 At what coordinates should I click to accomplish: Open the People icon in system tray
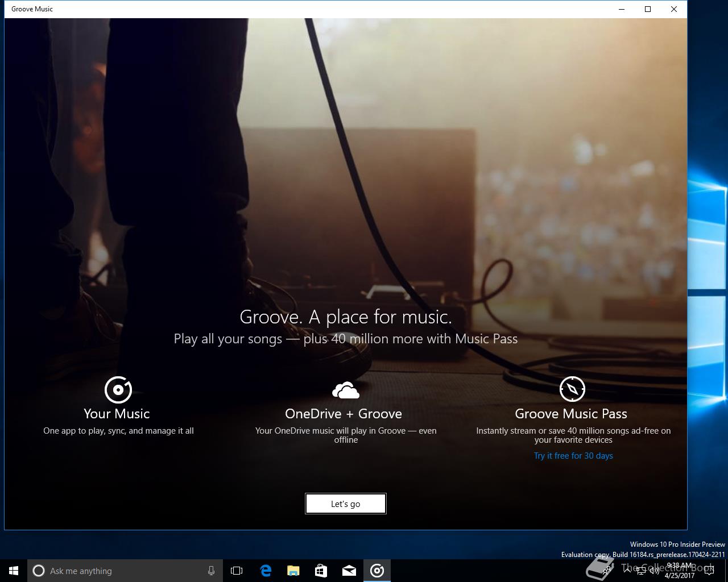[608, 571]
